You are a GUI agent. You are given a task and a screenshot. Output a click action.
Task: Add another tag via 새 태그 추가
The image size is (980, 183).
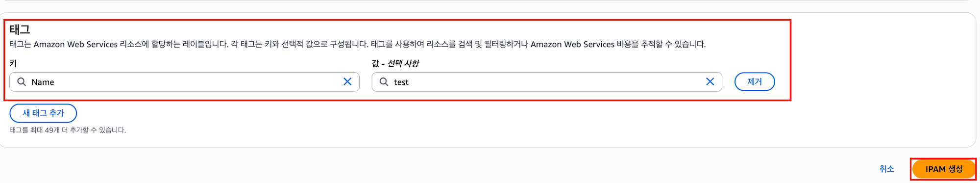(x=43, y=113)
